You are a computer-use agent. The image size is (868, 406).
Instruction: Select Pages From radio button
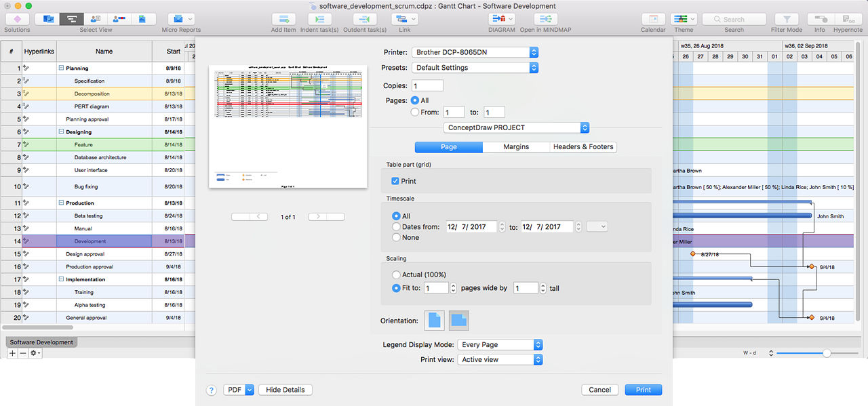(x=415, y=113)
